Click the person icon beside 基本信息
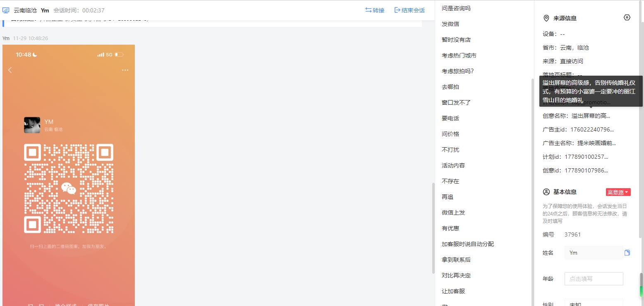The width and height of the screenshot is (644, 306). point(546,192)
